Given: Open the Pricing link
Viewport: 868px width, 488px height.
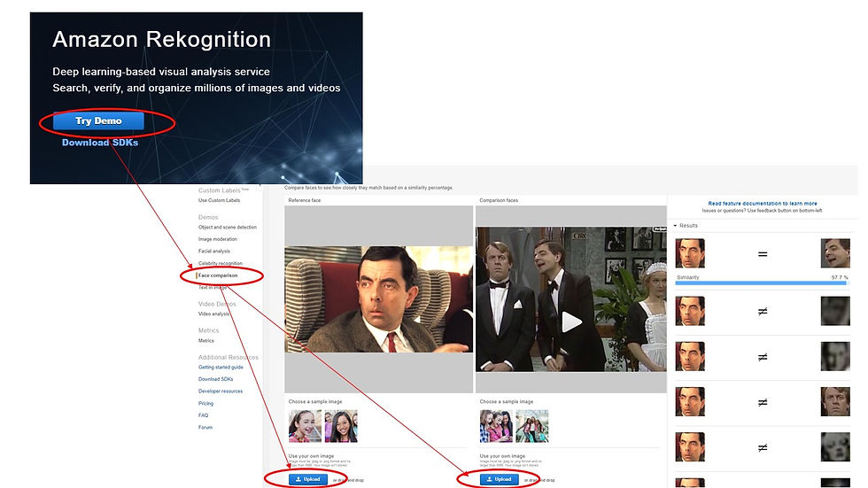Looking at the screenshot, I should pos(205,403).
